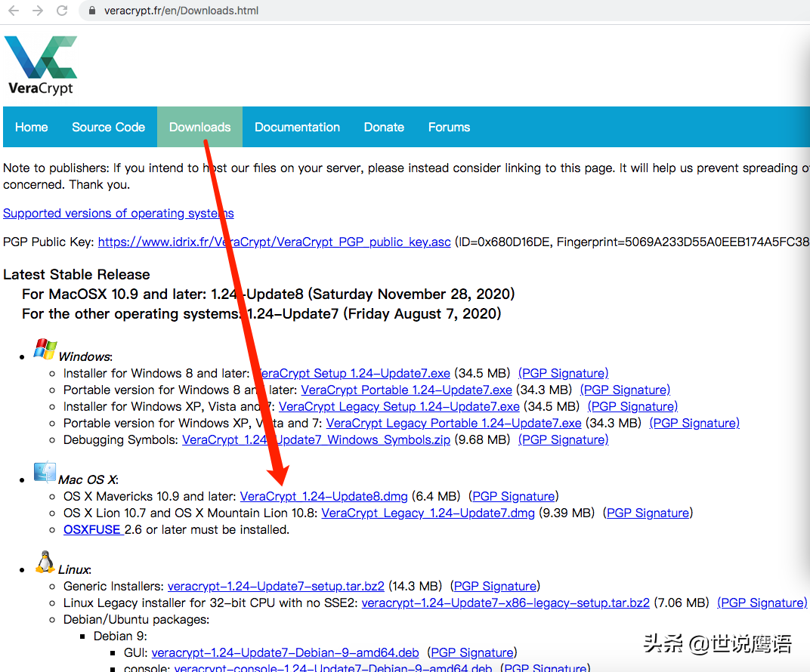Click the Mac OS X Finder icon
Screen dimensions: 810x672
[x=45, y=472]
